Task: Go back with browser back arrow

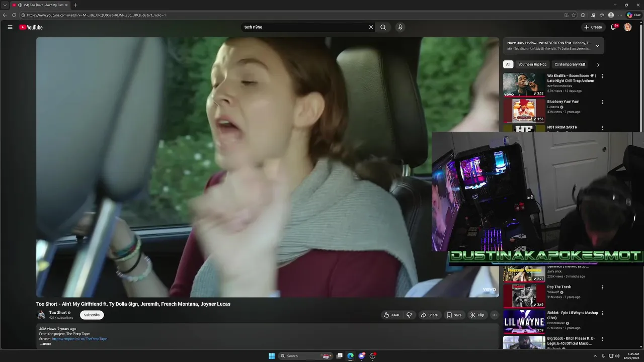Action: [x=5, y=15]
